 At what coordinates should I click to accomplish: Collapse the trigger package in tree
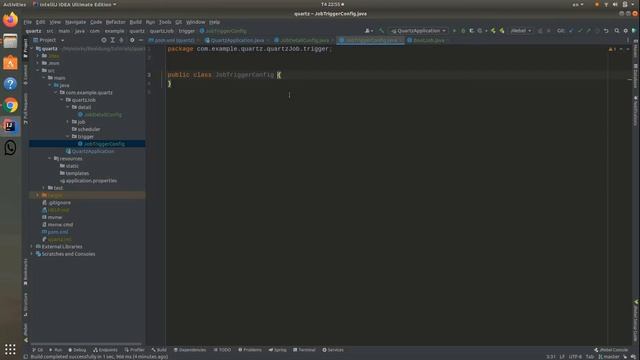[x=68, y=137]
